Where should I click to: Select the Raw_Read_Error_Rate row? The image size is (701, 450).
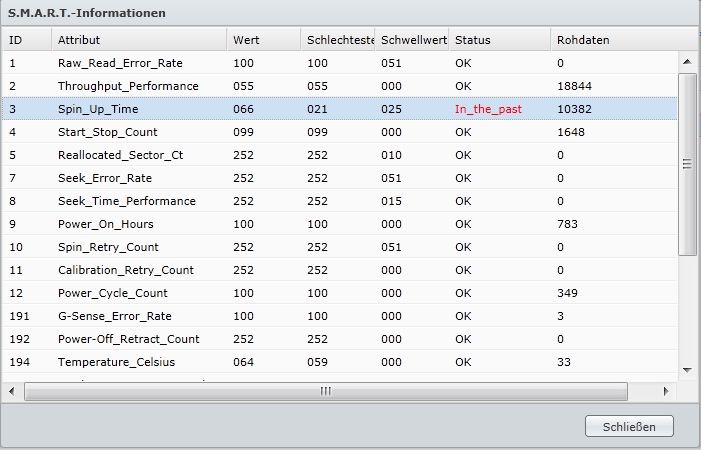[339, 63]
